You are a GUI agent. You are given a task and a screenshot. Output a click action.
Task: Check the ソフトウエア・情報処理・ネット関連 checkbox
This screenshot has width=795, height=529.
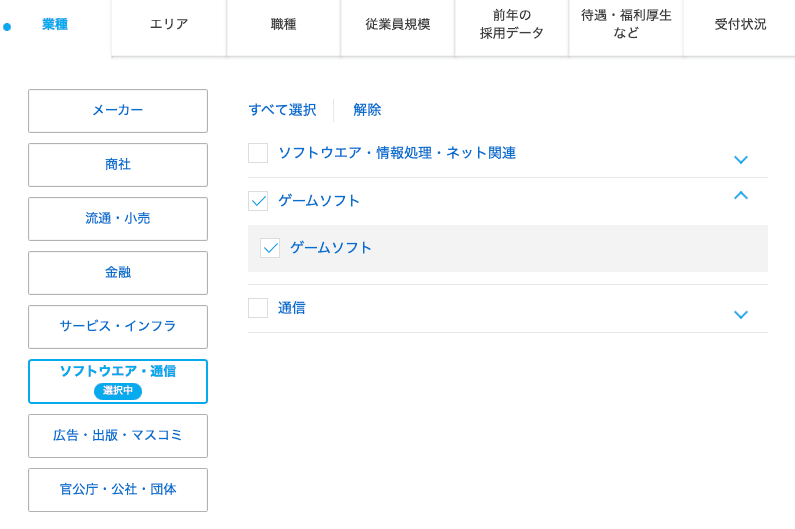pyautogui.click(x=258, y=153)
